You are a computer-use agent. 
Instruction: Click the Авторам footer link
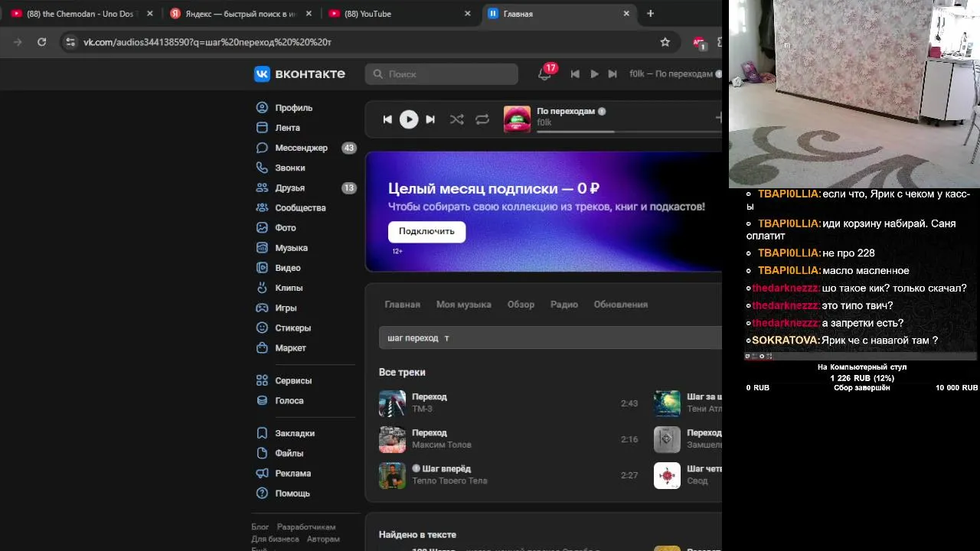click(323, 540)
